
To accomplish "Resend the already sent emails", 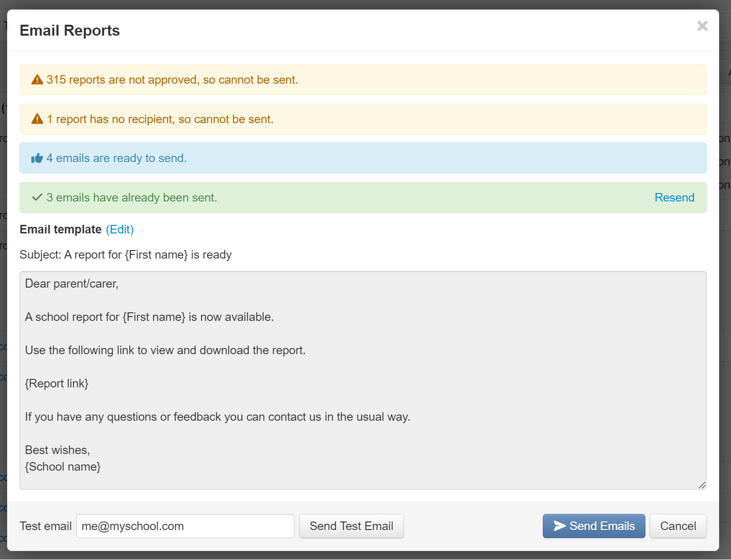I will 674,197.
